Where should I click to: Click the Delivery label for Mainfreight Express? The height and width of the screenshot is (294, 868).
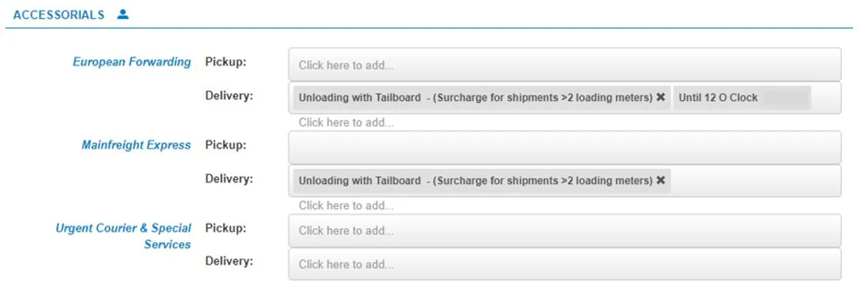click(x=230, y=179)
